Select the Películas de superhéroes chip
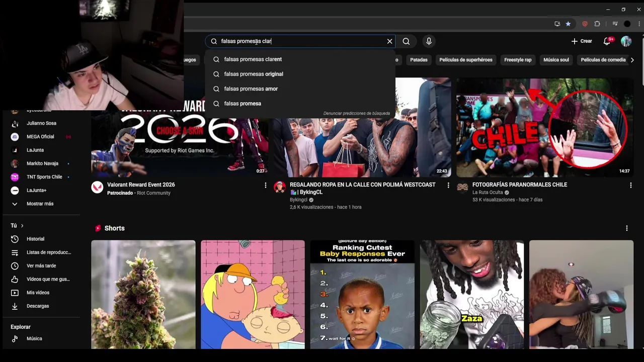This screenshot has height=362, width=644. click(466, 60)
